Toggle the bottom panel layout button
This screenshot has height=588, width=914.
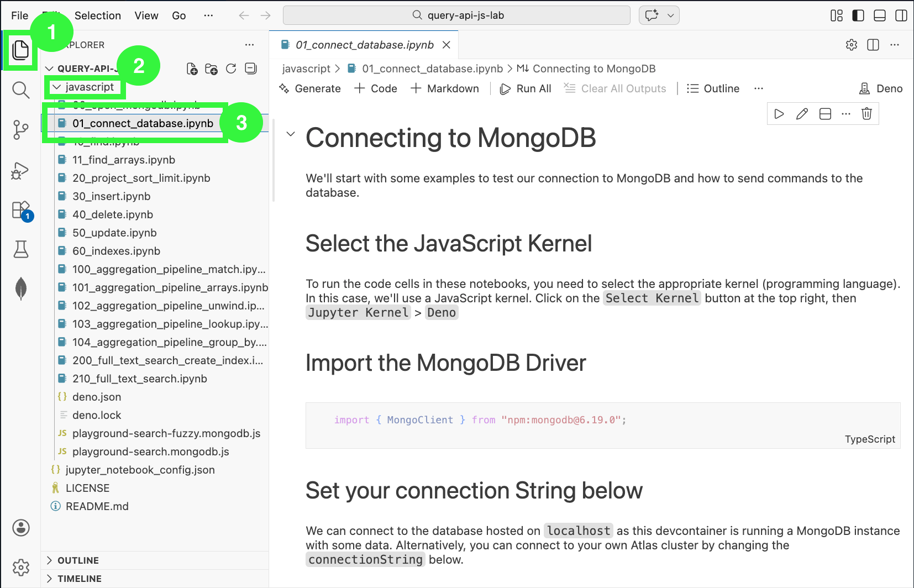coord(879,15)
